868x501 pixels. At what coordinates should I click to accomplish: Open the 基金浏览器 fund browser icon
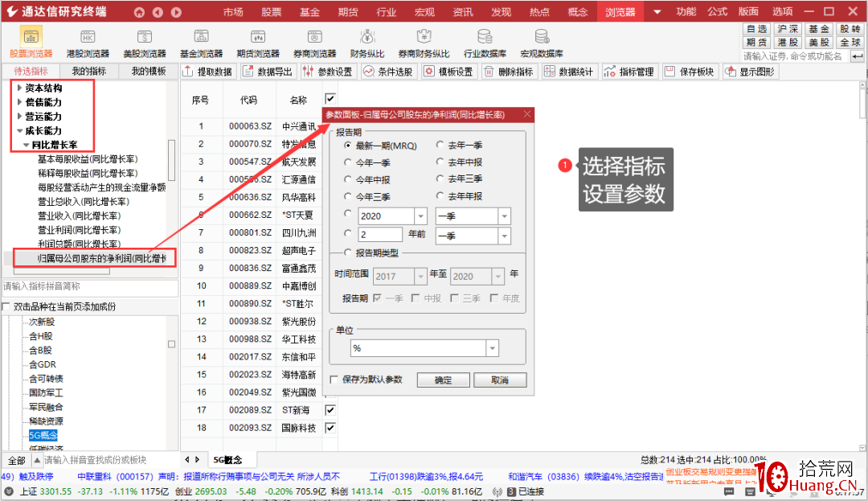pos(201,43)
